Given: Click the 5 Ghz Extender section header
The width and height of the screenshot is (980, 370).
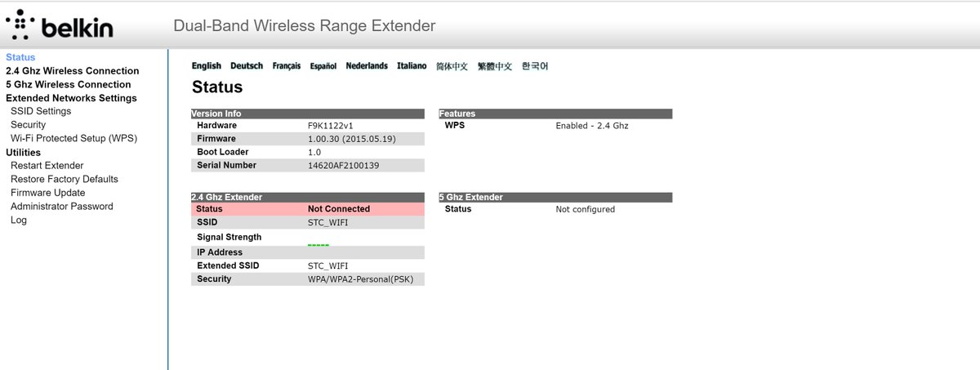Looking at the screenshot, I should coord(555,197).
